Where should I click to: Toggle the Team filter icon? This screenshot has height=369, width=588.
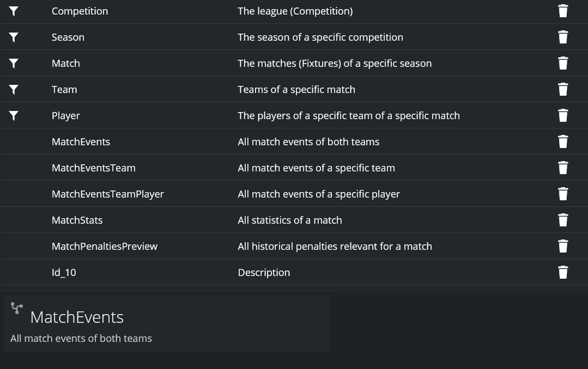coord(14,90)
